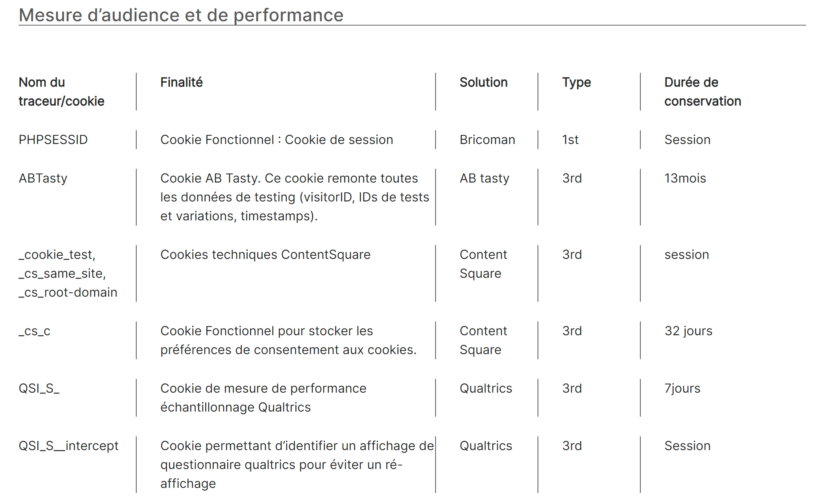Screen dimensions: 827x504
Task: Click the 'Solution' column header
Action: (x=484, y=82)
